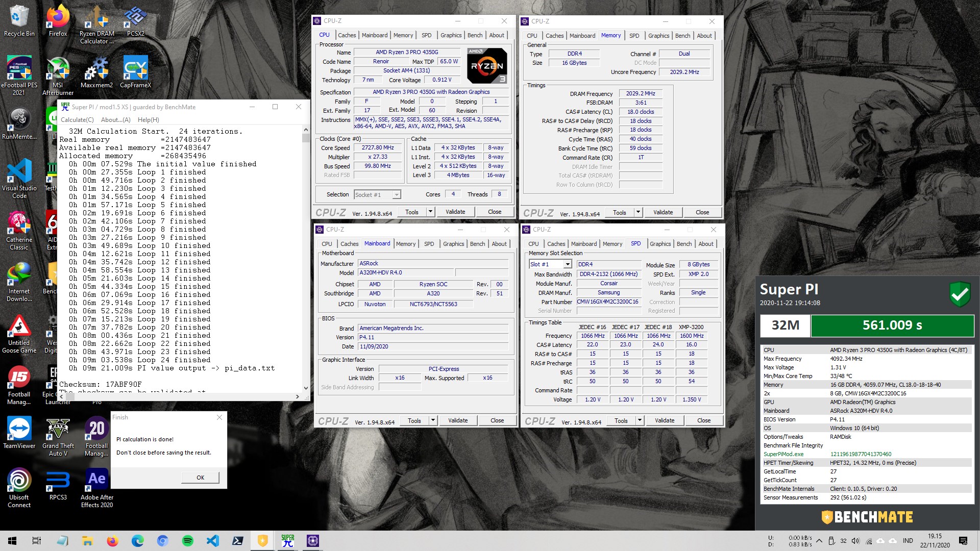Open Spotify from the taskbar

pyautogui.click(x=188, y=541)
